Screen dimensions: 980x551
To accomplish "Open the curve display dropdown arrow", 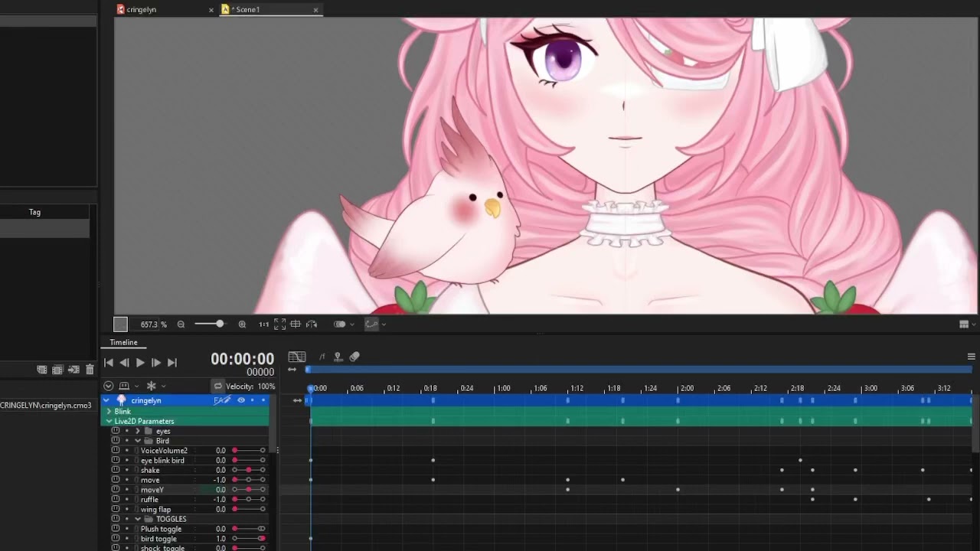I will [x=384, y=324].
